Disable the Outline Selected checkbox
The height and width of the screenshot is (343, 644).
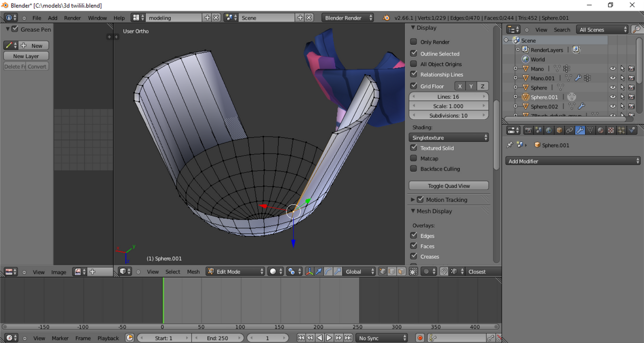[x=414, y=53]
